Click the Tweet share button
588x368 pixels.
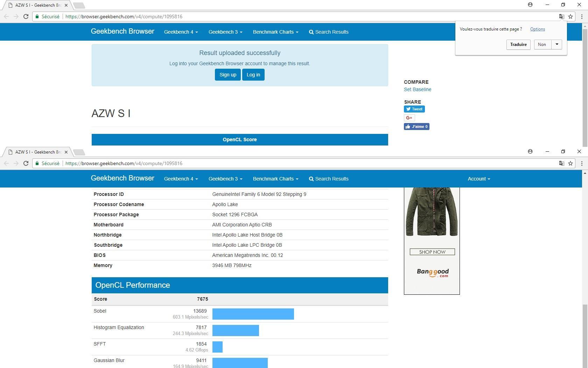414,109
